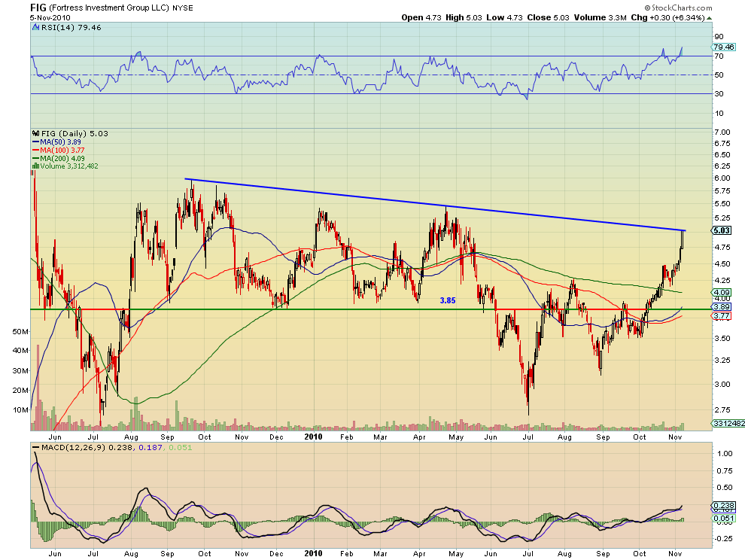Click the 70 overbought level on RSI axis
The image size is (745, 560).
(719, 56)
